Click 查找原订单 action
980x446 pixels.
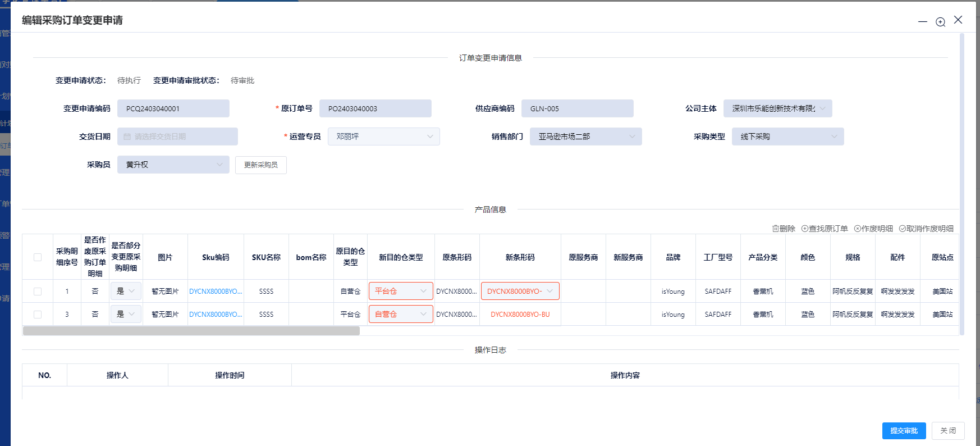tap(825, 229)
